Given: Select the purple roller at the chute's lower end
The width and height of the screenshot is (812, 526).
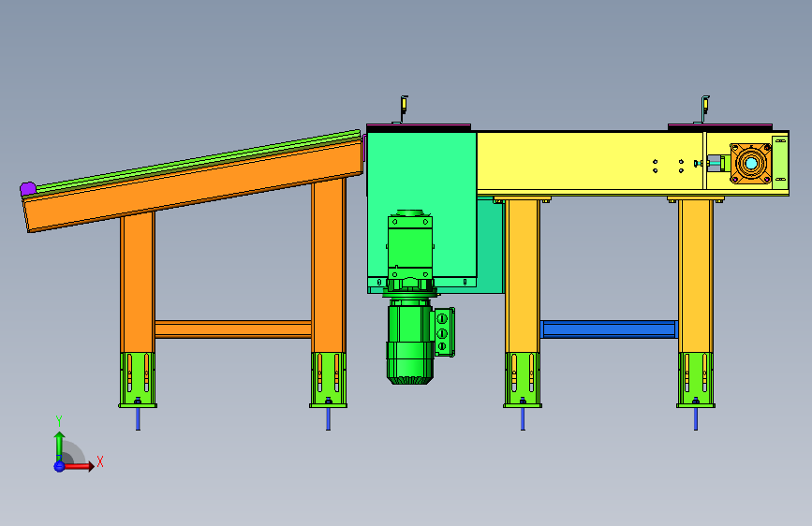Looking at the screenshot, I should pos(28,188).
